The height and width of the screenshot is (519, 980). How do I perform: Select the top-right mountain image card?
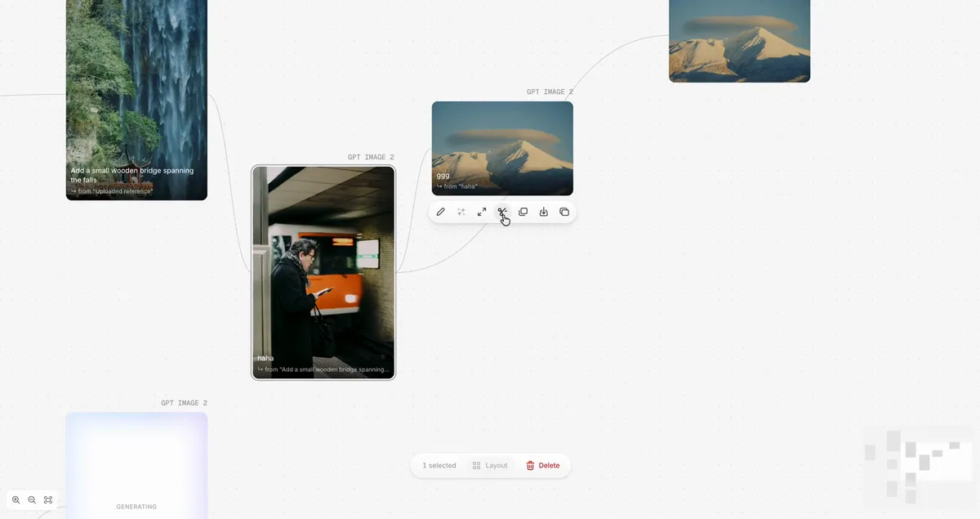click(x=739, y=41)
